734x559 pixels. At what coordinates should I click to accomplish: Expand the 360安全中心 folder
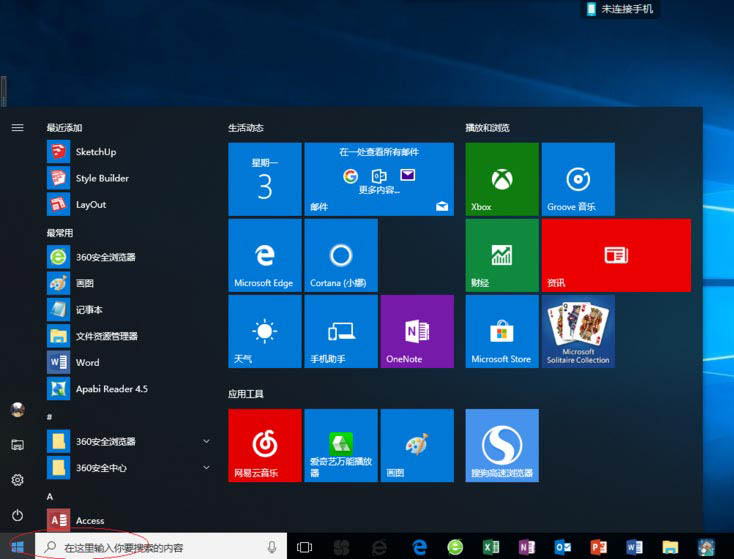tap(206, 467)
